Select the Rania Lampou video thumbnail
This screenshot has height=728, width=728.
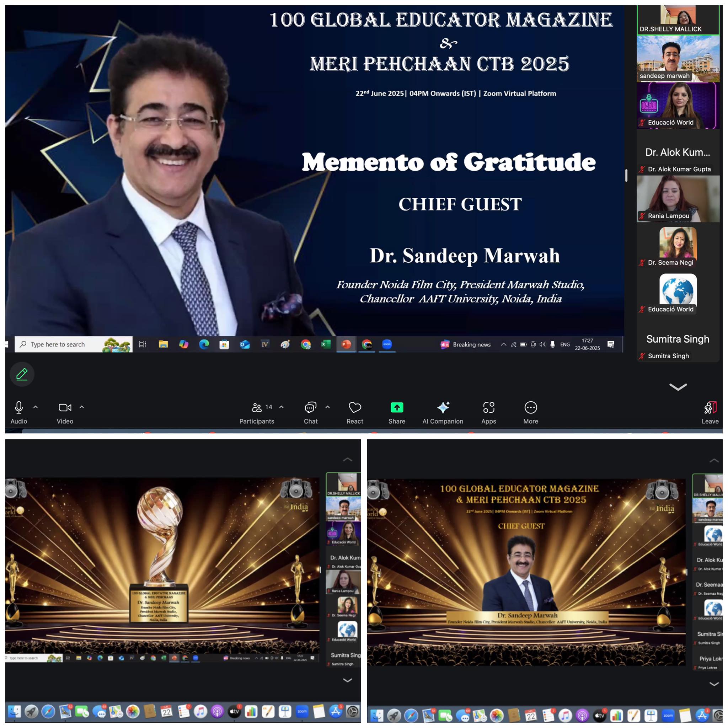click(678, 199)
